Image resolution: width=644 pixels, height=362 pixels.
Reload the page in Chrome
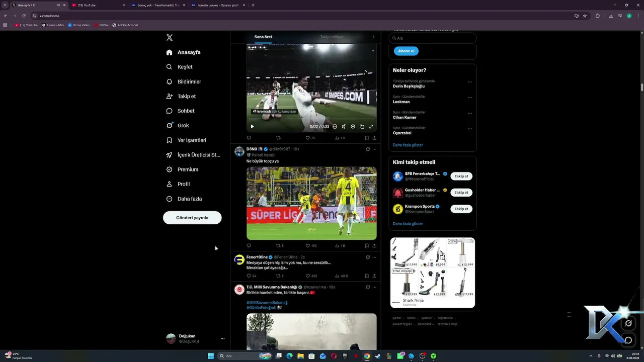(24, 16)
